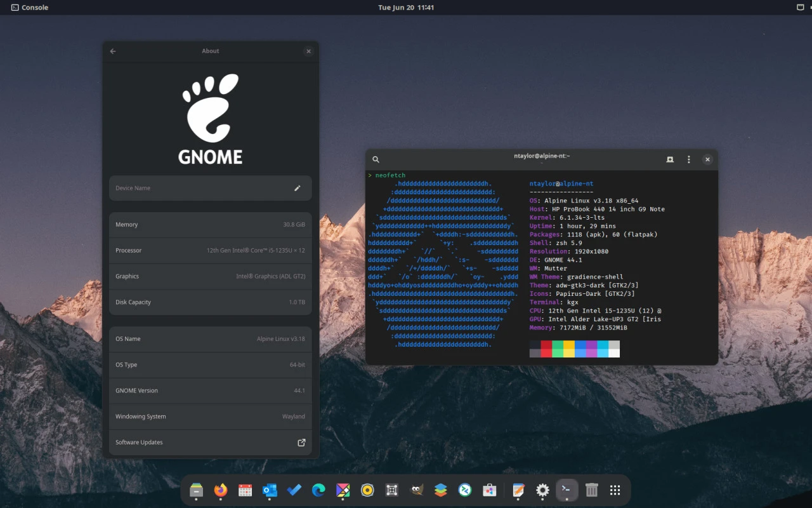The width and height of the screenshot is (812, 508).
Task: Open the search bar in Console
Action: [x=376, y=159]
